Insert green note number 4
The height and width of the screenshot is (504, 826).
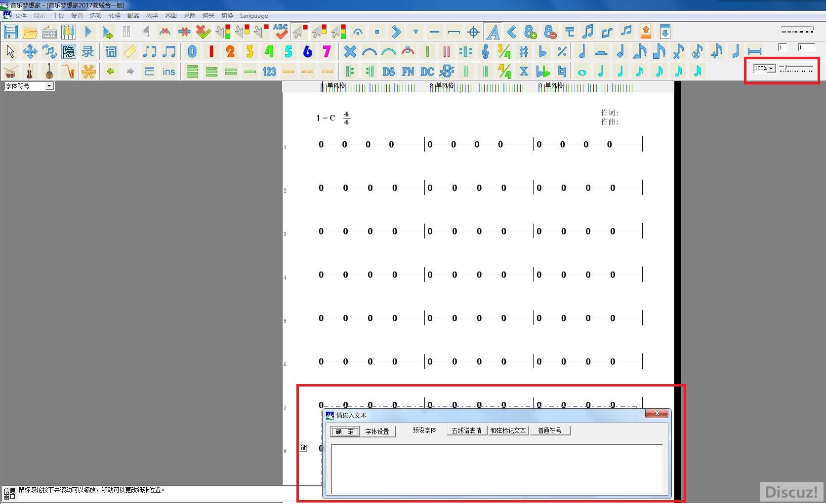(269, 51)
